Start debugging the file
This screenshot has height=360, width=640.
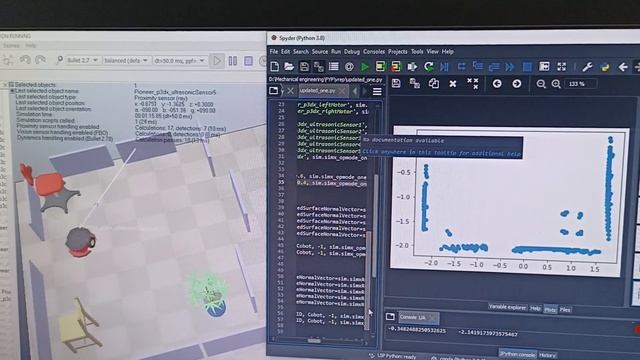(444, 67)
